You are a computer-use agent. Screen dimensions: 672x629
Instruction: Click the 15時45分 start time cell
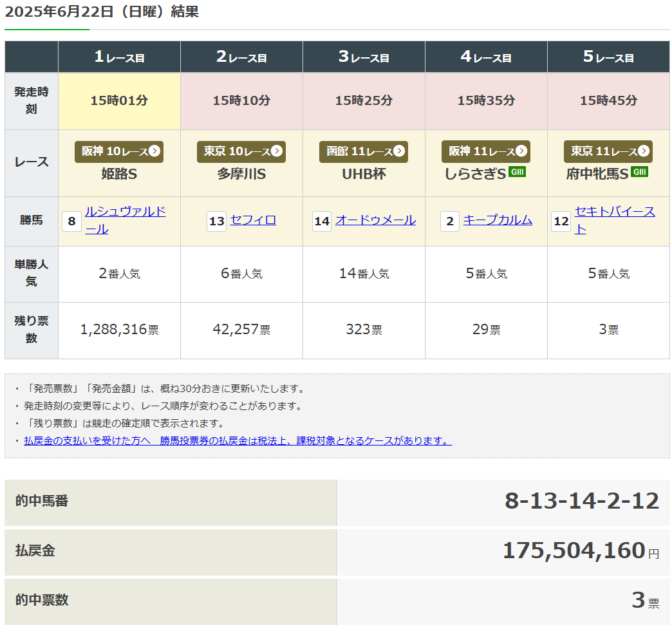(608, 101)
